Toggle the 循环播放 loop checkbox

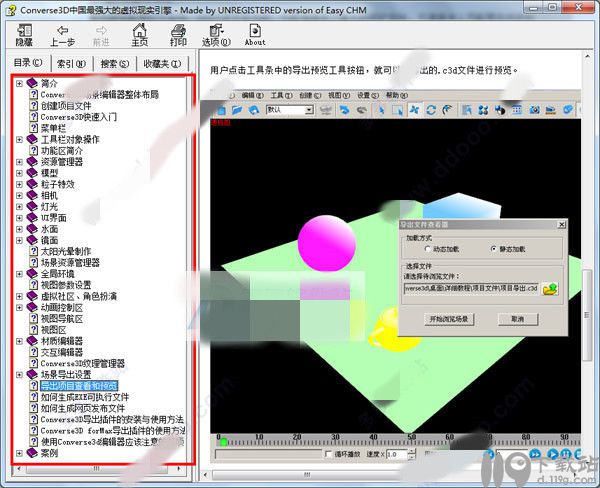point(328,454)
